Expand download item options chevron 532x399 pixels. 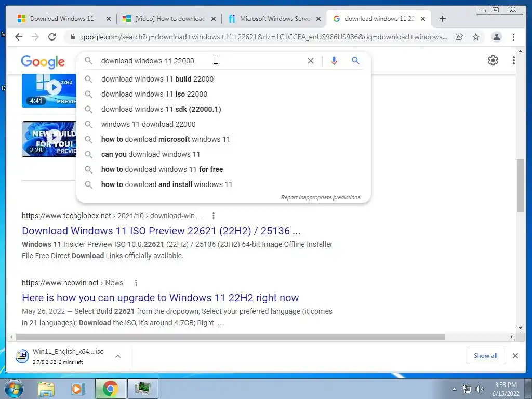[x=118, y=356]
